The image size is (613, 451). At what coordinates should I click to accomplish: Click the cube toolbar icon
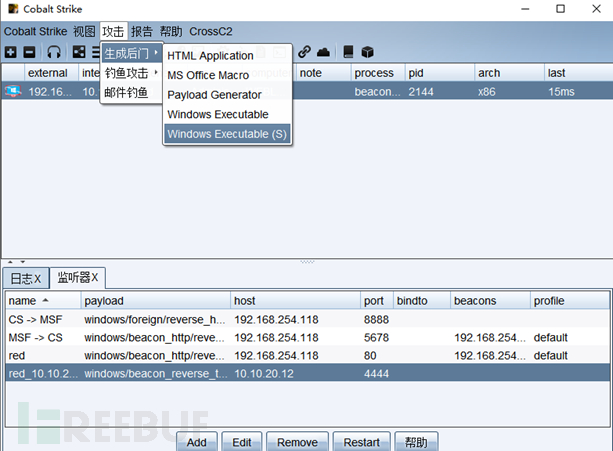367,52
